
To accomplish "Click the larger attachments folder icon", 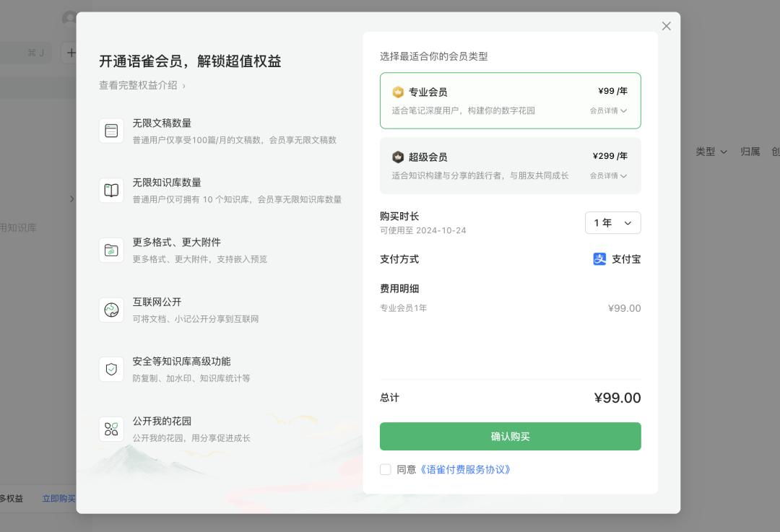I will click(x=111, y=250).
